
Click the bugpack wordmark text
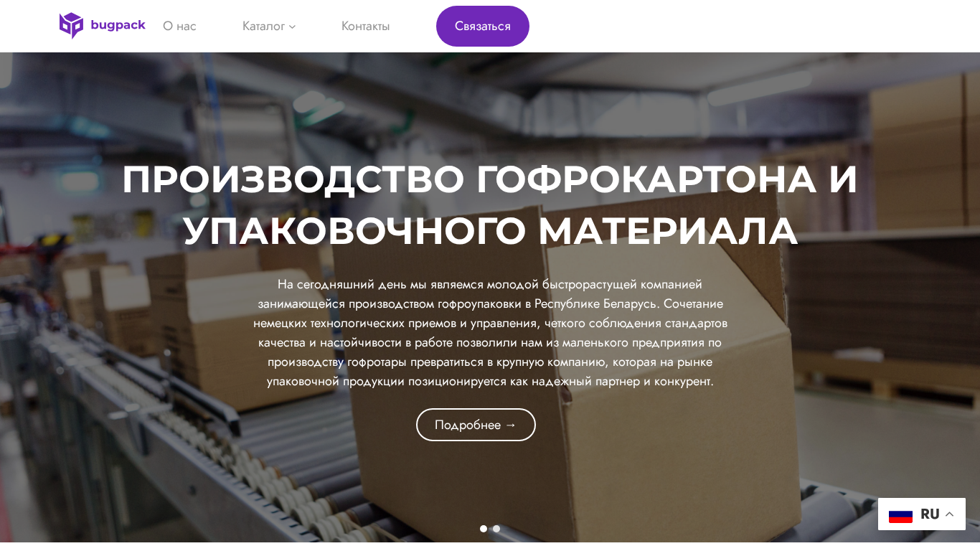[118, 25]
